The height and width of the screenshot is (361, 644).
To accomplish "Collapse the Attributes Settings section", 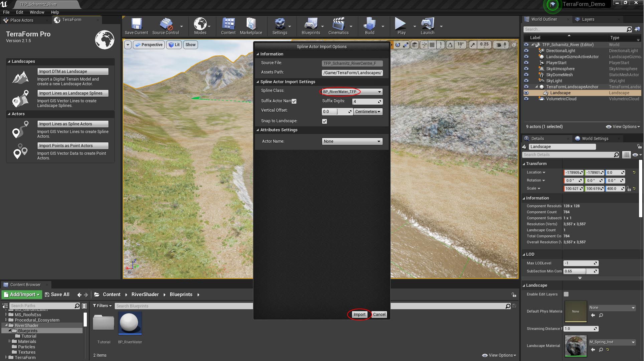I will [258, 130].
